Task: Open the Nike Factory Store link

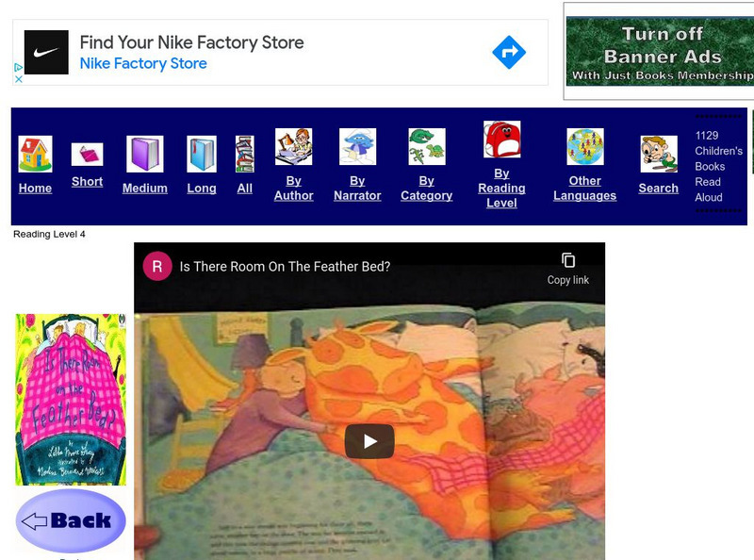Action: click(143, 64)
